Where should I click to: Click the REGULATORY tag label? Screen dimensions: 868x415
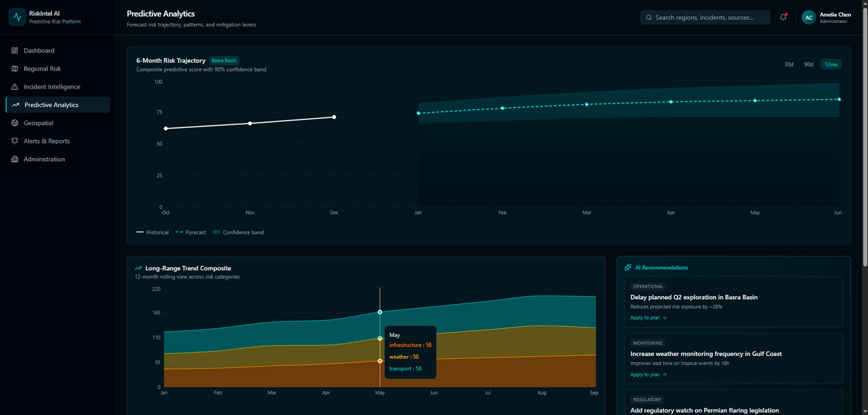click(x=647, y=399)
